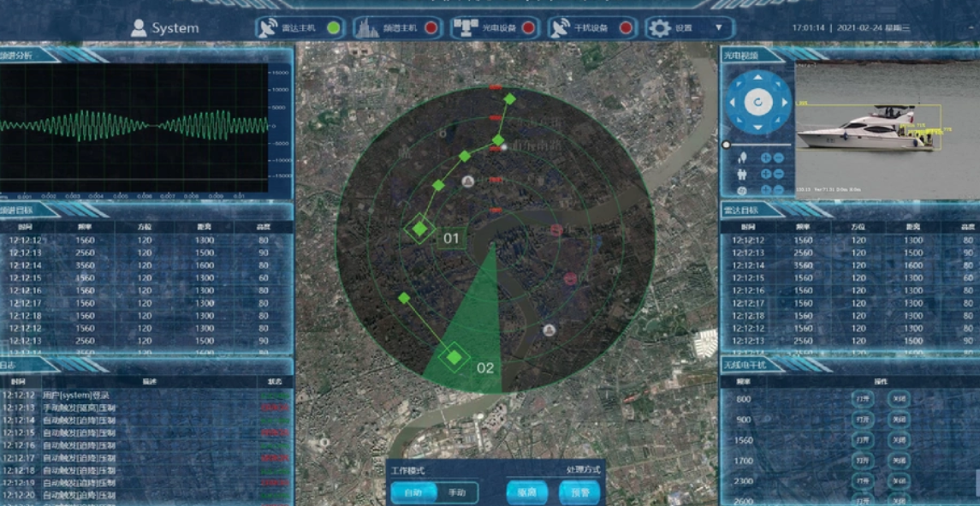Click open (打开) for the 800 frequency jammer
Viewport: 980px width, 506px height.
click(863, 399)
